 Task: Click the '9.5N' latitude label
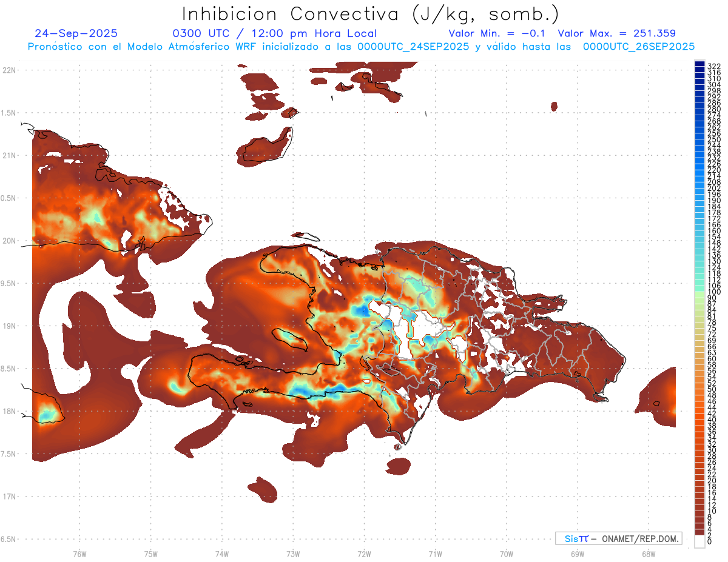pyautogui.click(x=8, y=283)
